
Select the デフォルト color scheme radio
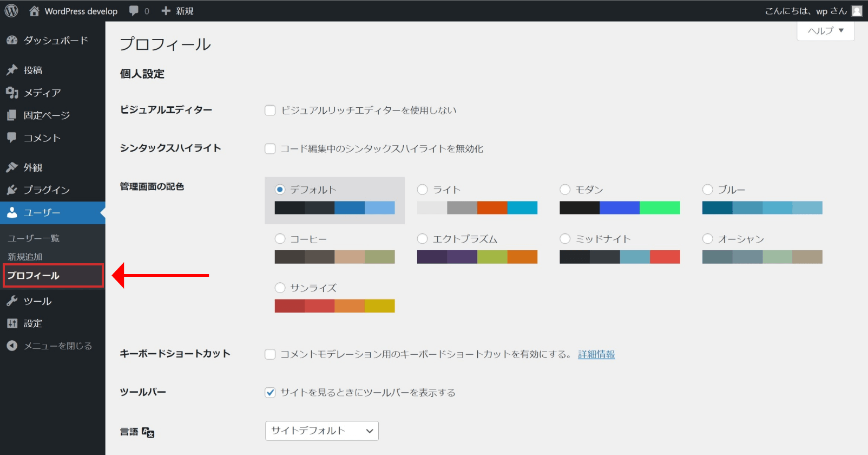coord(280,190)
